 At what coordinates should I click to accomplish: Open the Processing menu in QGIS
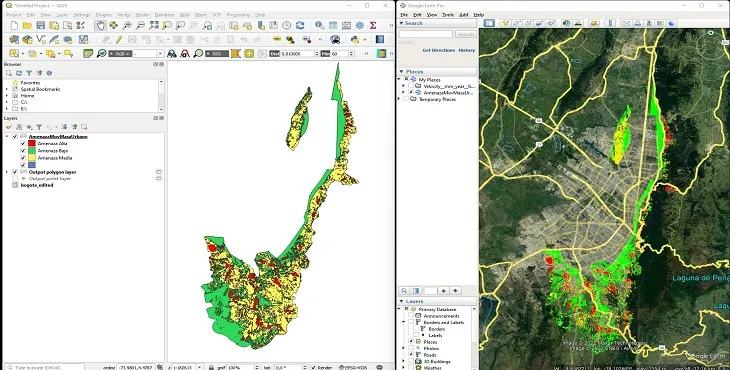tap(238, 15)
